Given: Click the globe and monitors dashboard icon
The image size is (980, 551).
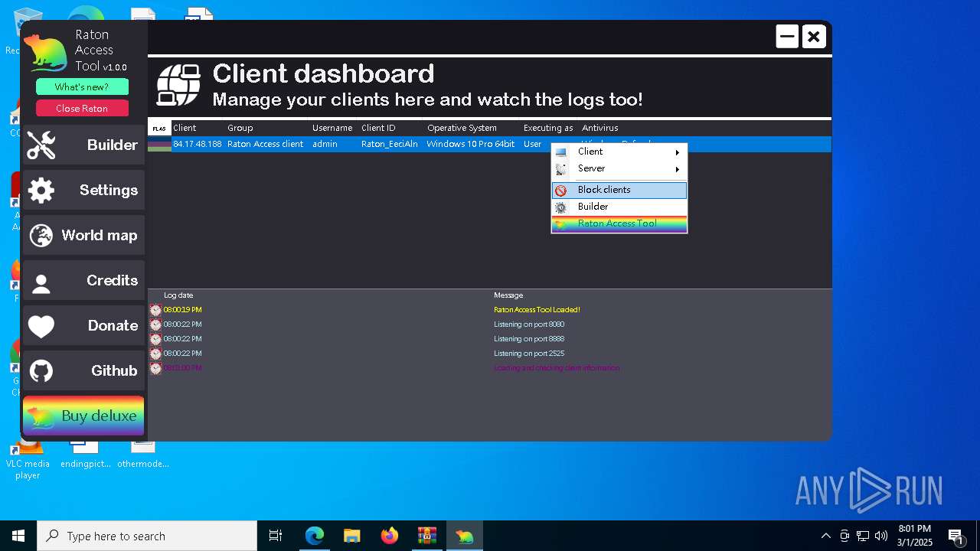Looking at the screenshot, I should 178,85.
